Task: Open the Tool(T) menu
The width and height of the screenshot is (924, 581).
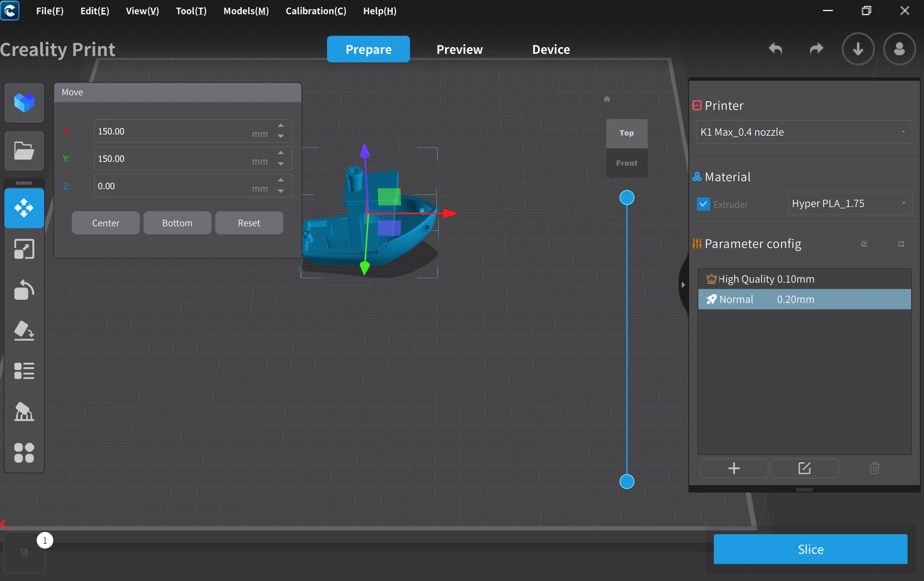Action: (x=191, y=11)
